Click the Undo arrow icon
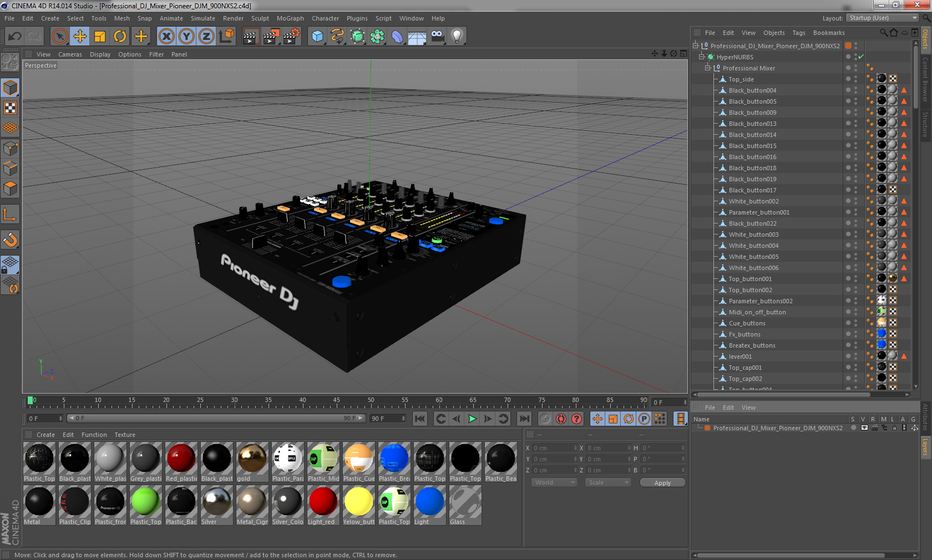932x560 pixels. pos(15,37)
